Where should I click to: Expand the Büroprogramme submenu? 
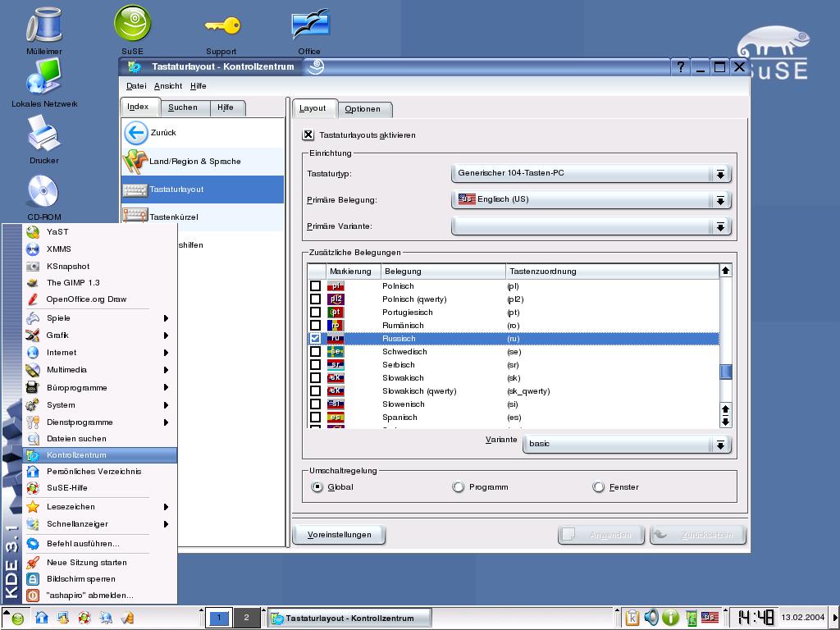[99, 388]
